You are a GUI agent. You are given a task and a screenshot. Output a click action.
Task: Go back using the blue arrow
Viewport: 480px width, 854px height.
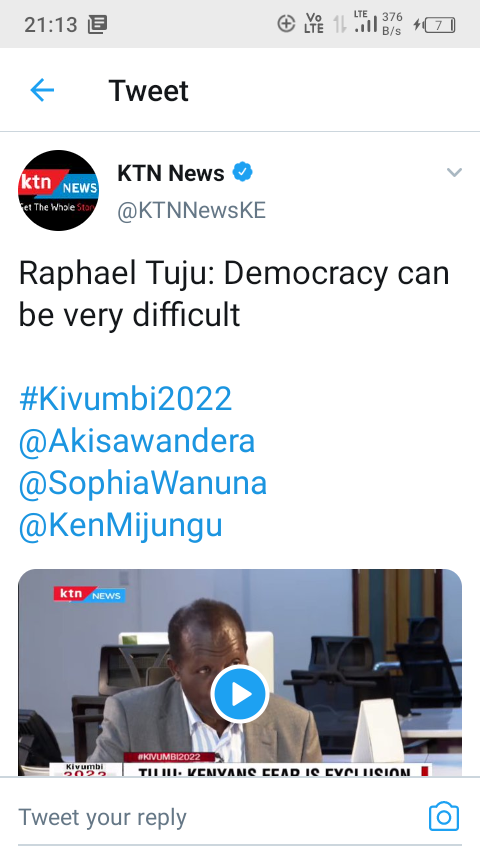tap(42, 90)
